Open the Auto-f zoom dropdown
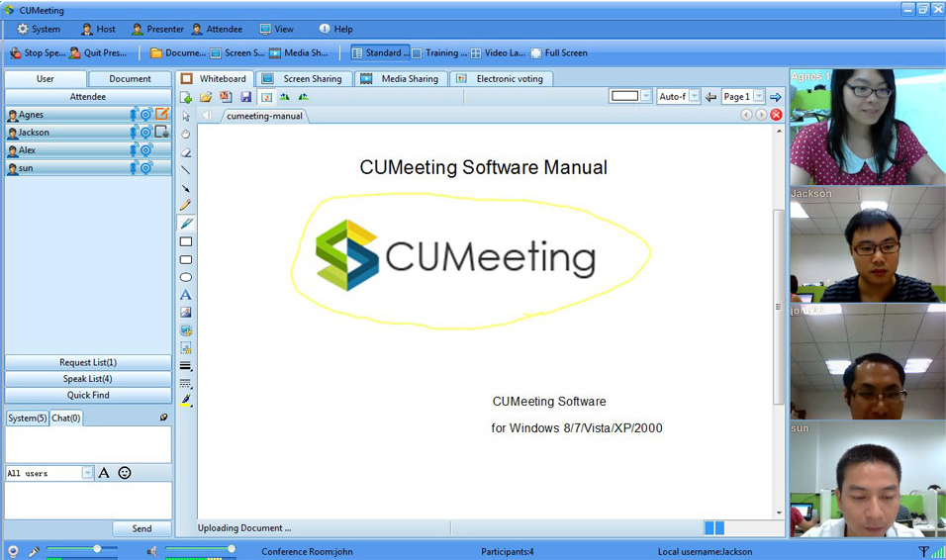The height and width of the screenshot is (560, 946). [x=694, y=97]
